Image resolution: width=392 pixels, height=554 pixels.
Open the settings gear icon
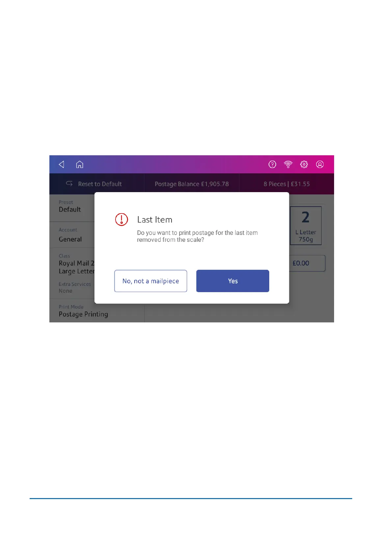coord(304,164)
